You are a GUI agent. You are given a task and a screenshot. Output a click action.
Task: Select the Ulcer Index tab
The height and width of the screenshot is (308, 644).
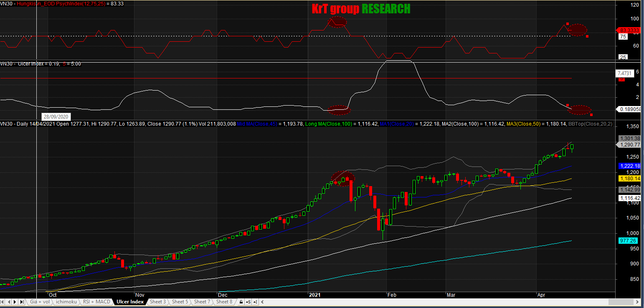pyautogui.click(x=130, y=302)
